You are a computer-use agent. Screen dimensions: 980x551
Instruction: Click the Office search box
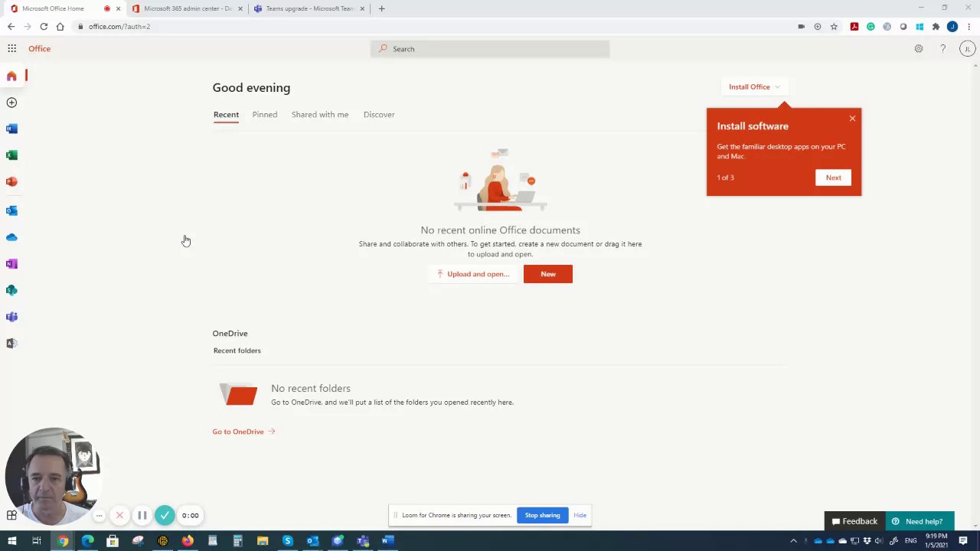pos(490,49)
